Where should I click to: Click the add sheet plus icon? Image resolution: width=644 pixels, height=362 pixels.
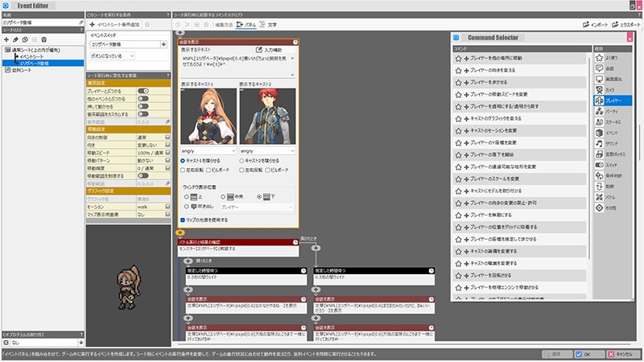pyautogui.click(x=6, y=39)
